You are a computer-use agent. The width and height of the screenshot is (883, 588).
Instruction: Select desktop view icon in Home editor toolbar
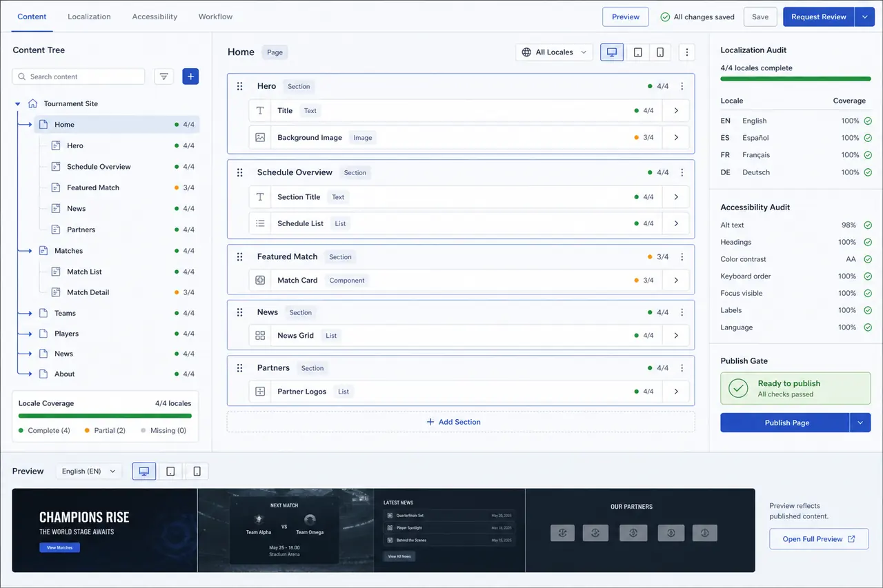[612, 52]
